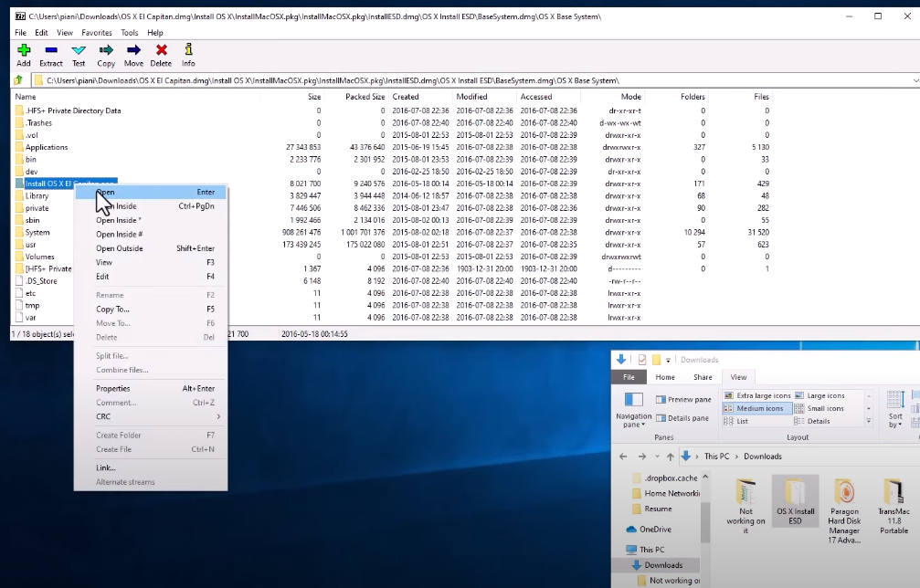Click the red Delete toolbar icon
The width and height of the screenshot is (920, 588).
click(x=161, y=55)
